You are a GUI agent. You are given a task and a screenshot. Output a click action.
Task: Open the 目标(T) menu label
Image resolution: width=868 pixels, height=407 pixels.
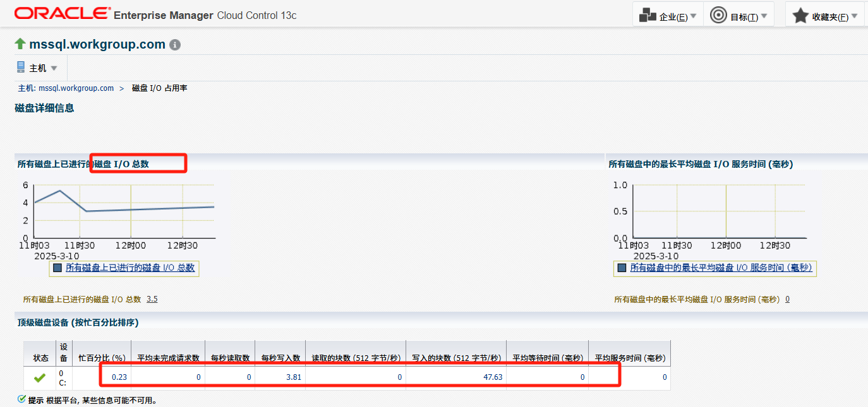coord(744,17)
